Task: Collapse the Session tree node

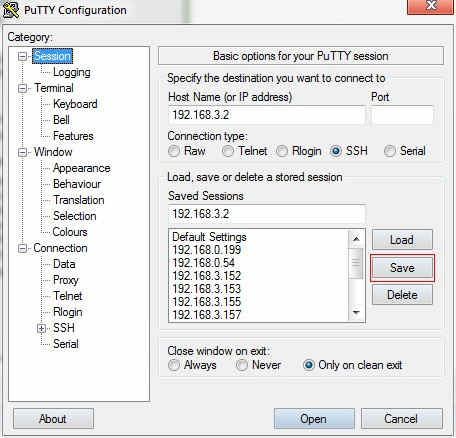Action: (22, 56)
